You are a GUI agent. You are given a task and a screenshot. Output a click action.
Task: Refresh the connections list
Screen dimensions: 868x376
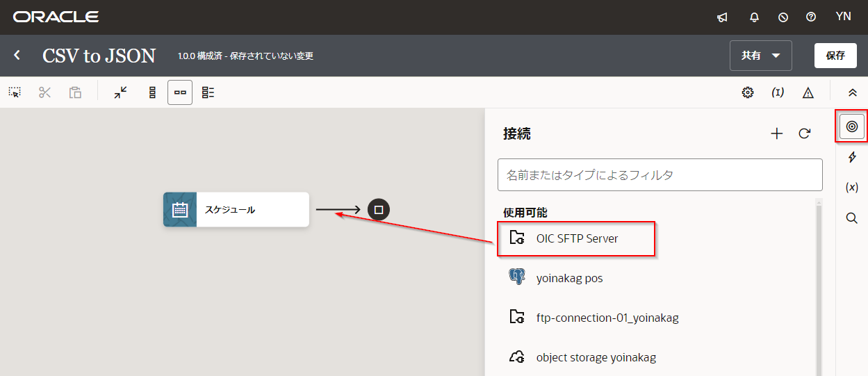(805, 133)
